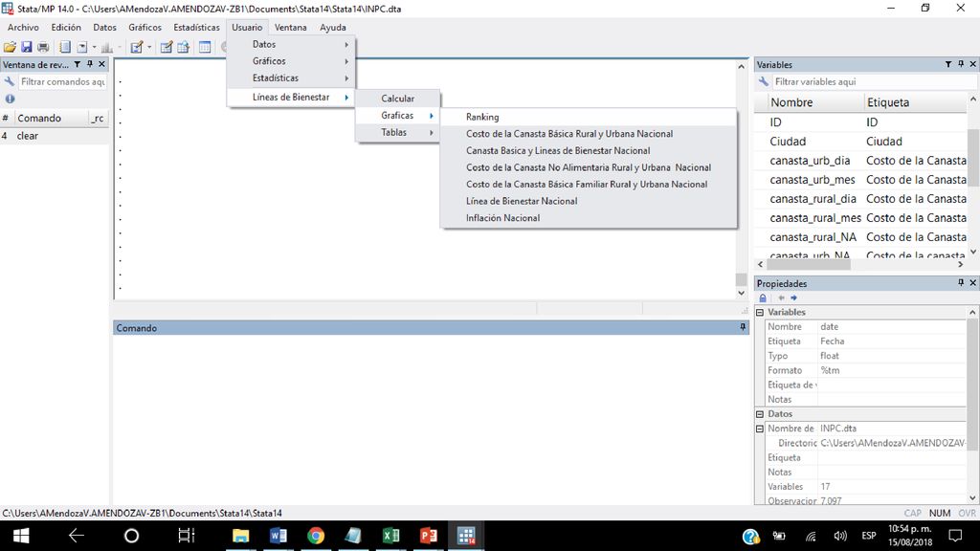
Task: Open the Variables Manager icon
Action: click(x=205, y=47)
